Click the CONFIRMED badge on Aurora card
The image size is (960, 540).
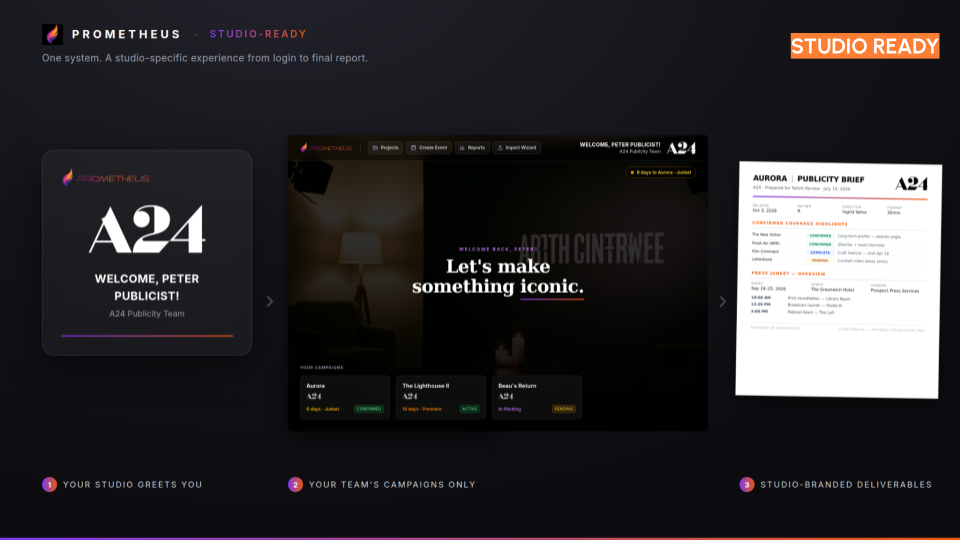pyautogui.click(x=369, y=408)
